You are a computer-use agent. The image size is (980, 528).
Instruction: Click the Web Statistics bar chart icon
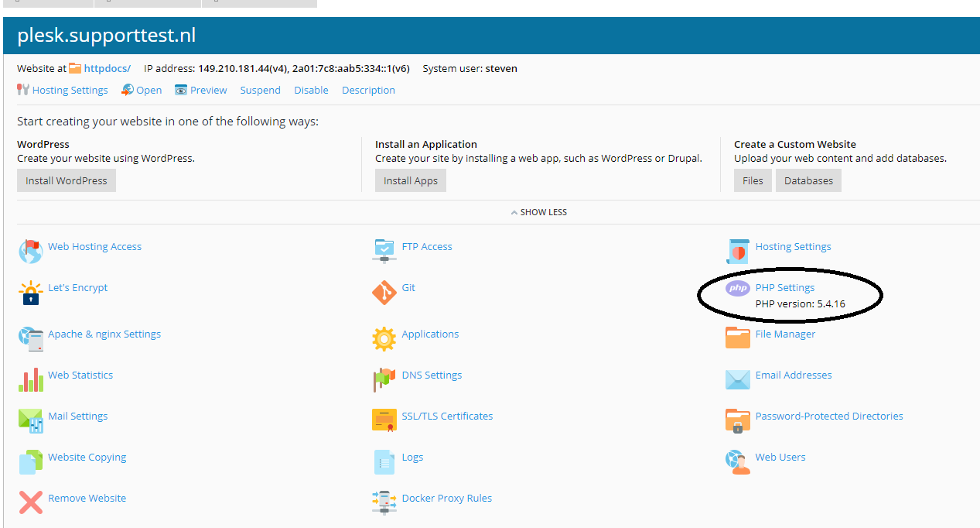[30, 379]
